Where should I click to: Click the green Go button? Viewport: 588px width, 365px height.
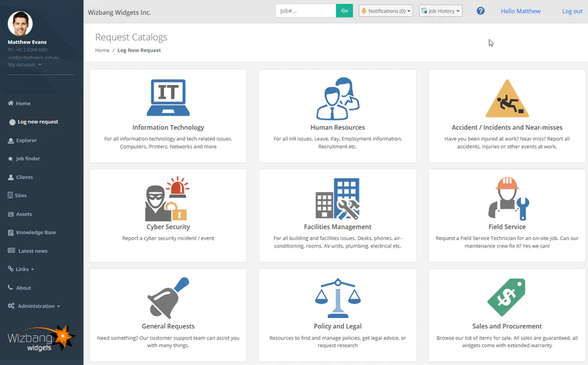pos(344,11)
